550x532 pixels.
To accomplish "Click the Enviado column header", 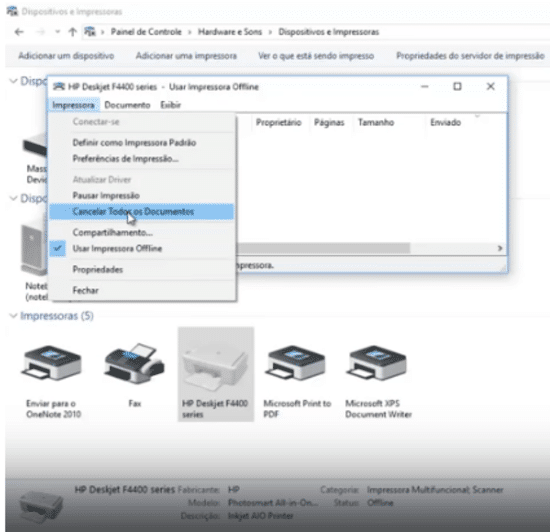I will tap(445, 122).
